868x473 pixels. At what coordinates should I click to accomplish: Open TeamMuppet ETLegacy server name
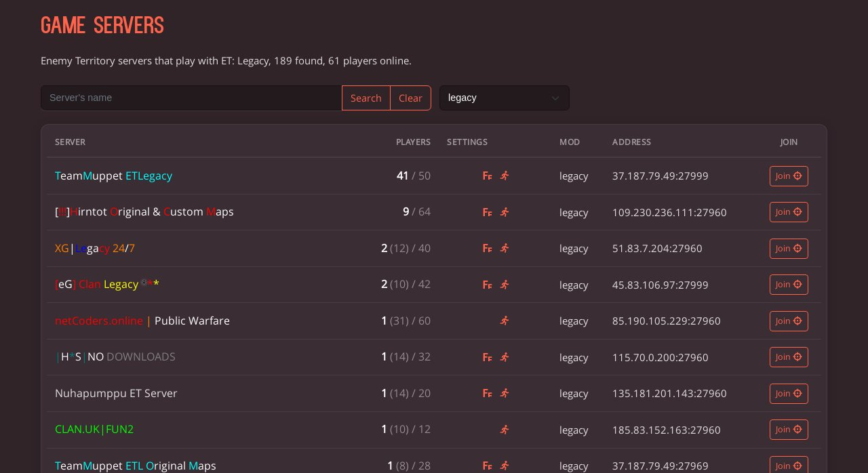coord(113,176)
